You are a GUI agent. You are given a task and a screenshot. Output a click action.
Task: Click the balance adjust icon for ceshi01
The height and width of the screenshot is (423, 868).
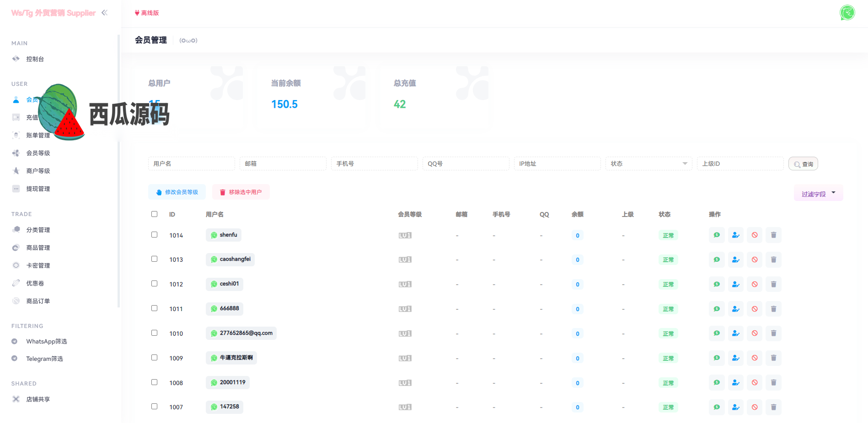click(x=717, y=285)
